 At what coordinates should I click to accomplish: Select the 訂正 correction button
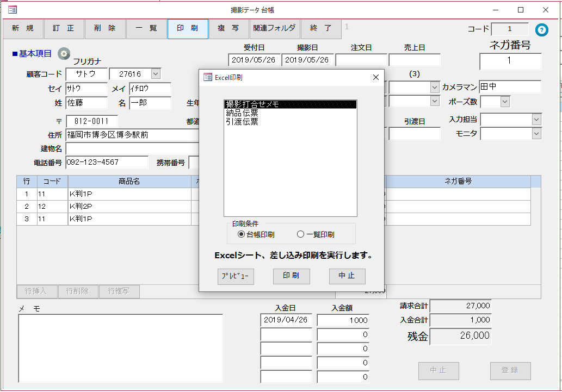(64, 29)
